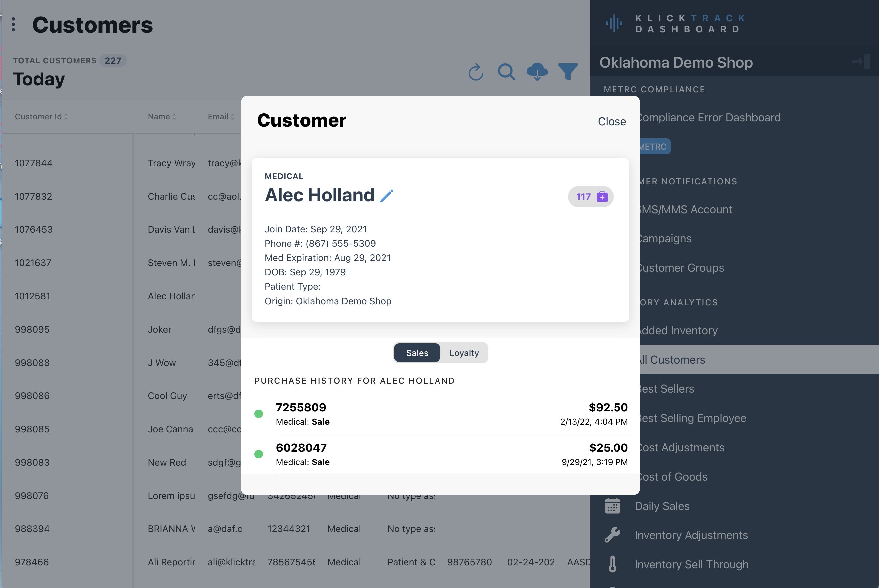879x588 pixels.
Task: Sort by Email column header
Action: (x=221, y=117)
